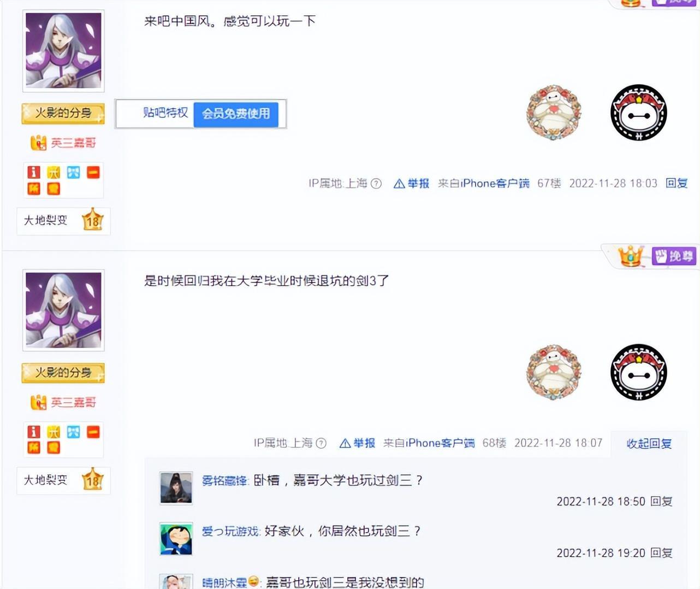
Task: Click 会员免费使用 blue button
Action: pos(236,114)
